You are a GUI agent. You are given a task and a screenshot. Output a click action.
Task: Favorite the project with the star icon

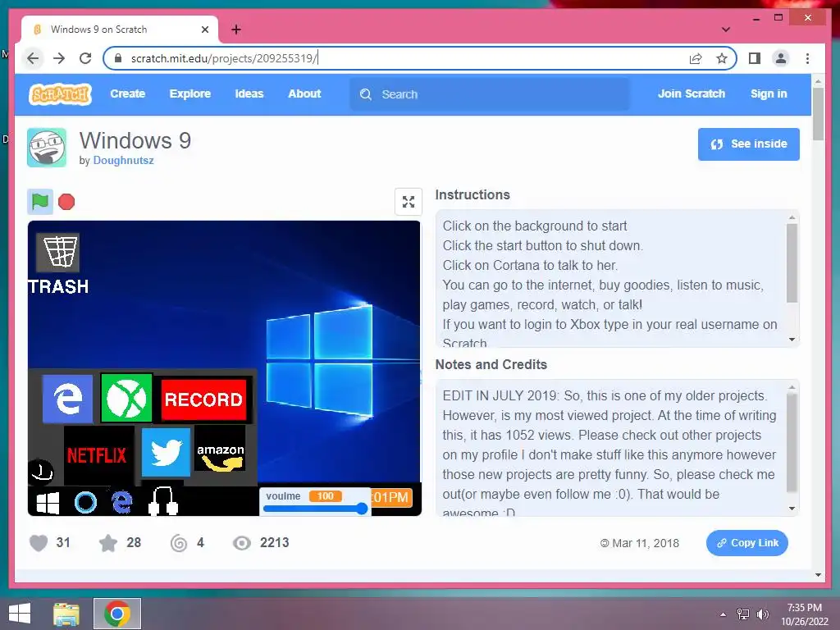(x=108, y=543)
